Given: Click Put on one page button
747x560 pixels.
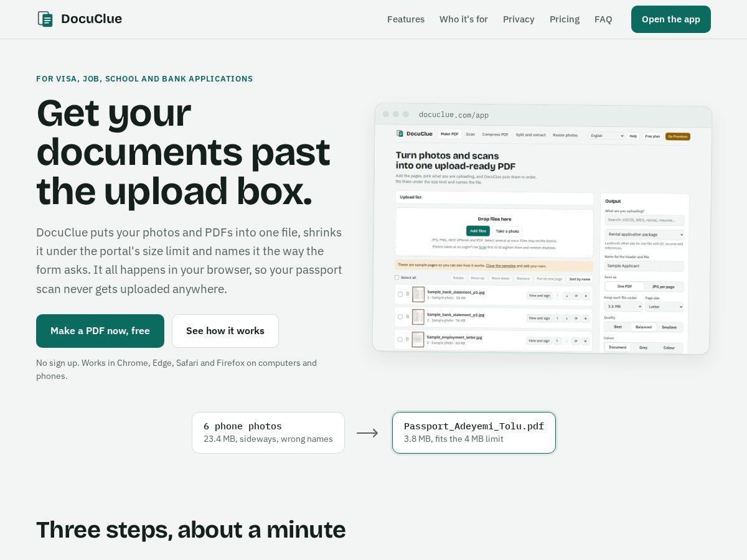Looking at the screenshot, I should (x=549, y=279).
